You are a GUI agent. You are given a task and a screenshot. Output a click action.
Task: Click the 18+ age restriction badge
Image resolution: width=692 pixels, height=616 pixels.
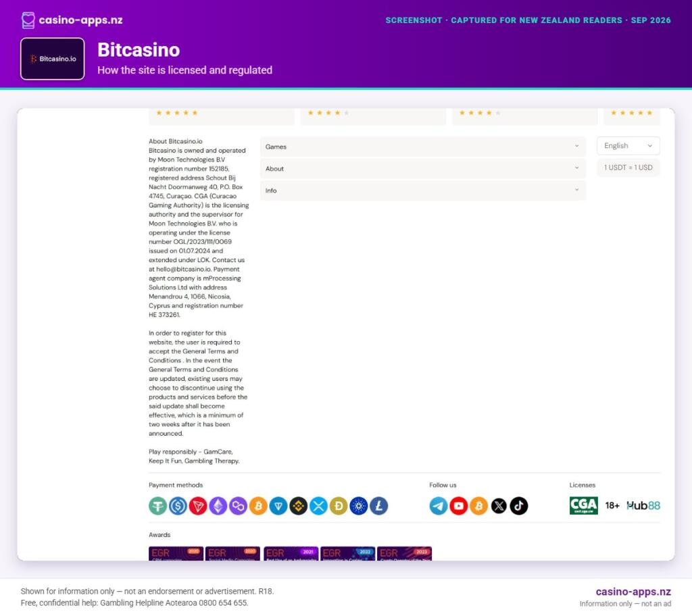click(x=612, y=506)
